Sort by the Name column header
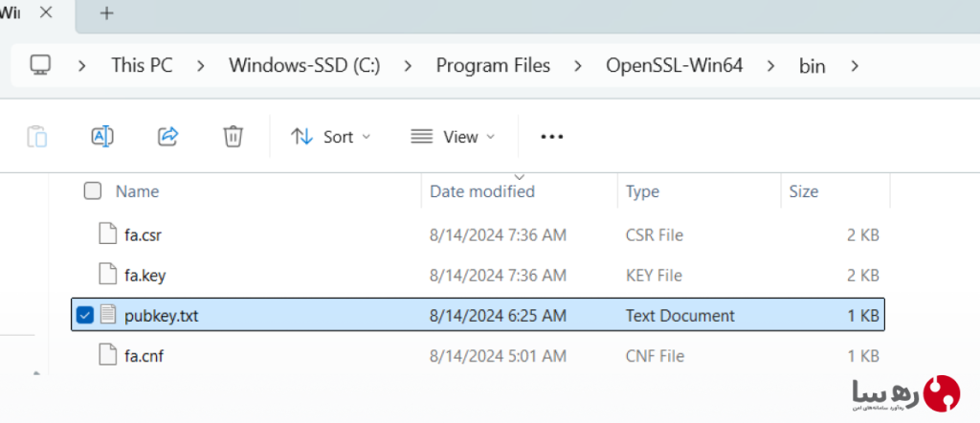 coord(137,190)
